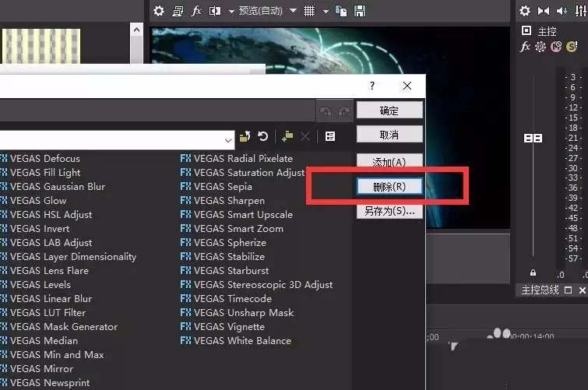The image size is (588, 390).
Task: Click the refresh arrow icon
Action: [263, 136]
